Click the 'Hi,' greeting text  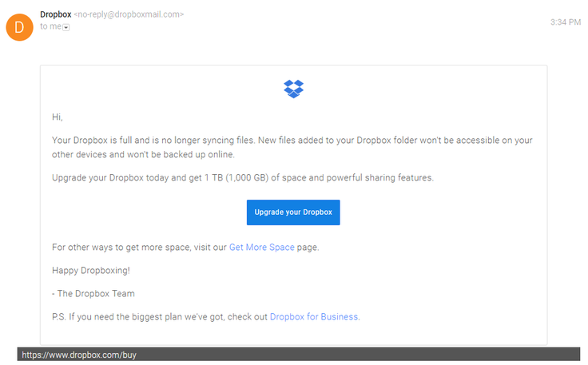[x=58, y=117]
